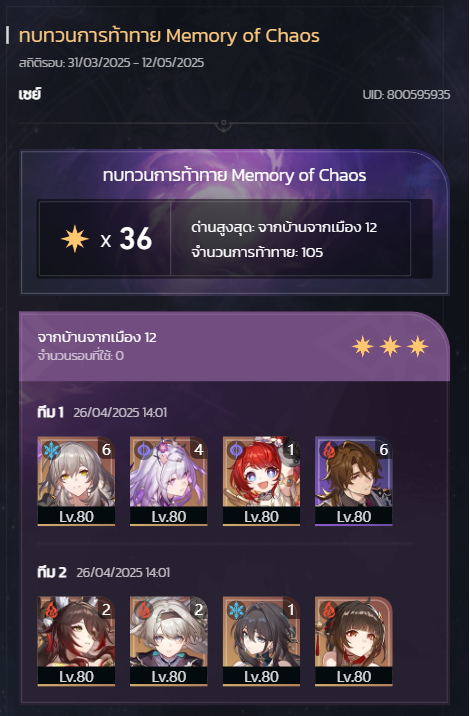Click the UID: 800595935 text

406,95
